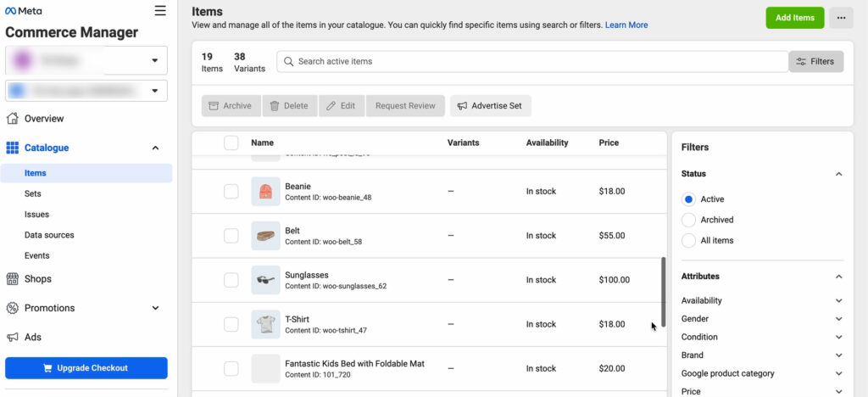
Task: Expand the Availability attribute filter
Action: (838, 300)
